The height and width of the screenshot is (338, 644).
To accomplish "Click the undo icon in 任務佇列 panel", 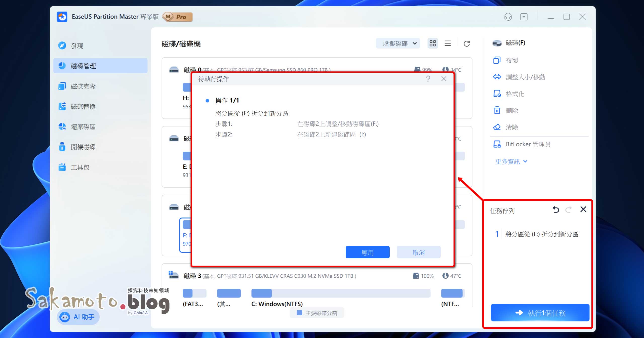I will [x=556, y=209].
